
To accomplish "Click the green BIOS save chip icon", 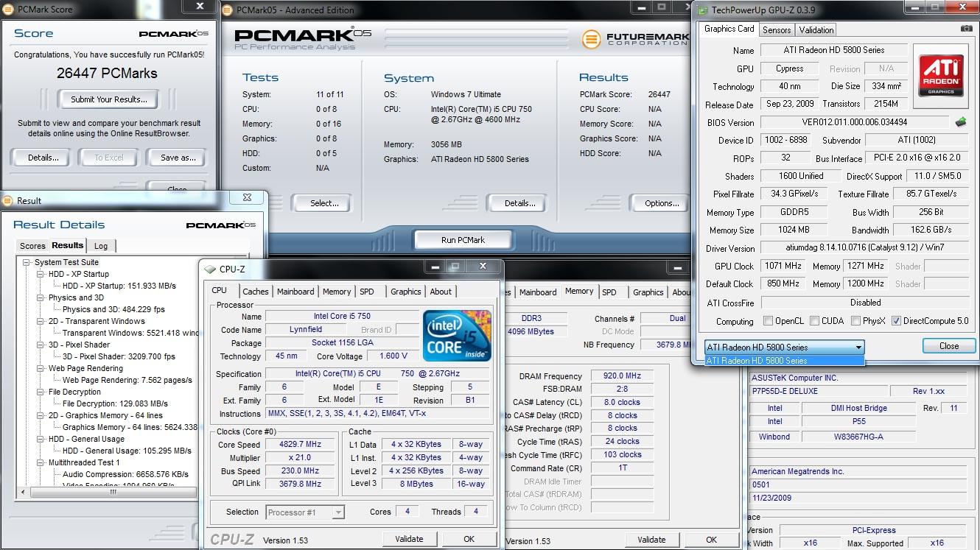I will pyautogui.click(x=961, y=121).
